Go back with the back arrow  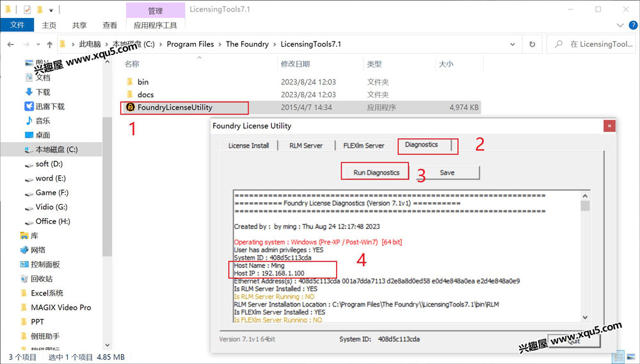[11, 44]
